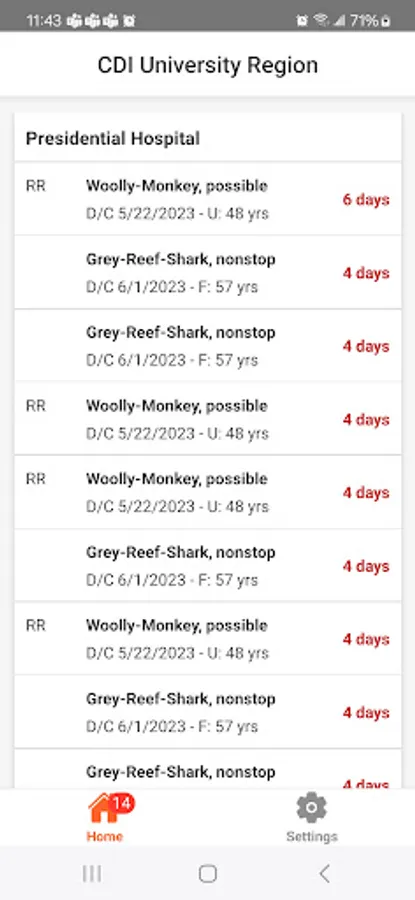
Task: Tap the clock reading 11:43
Action: pos(44,21)
